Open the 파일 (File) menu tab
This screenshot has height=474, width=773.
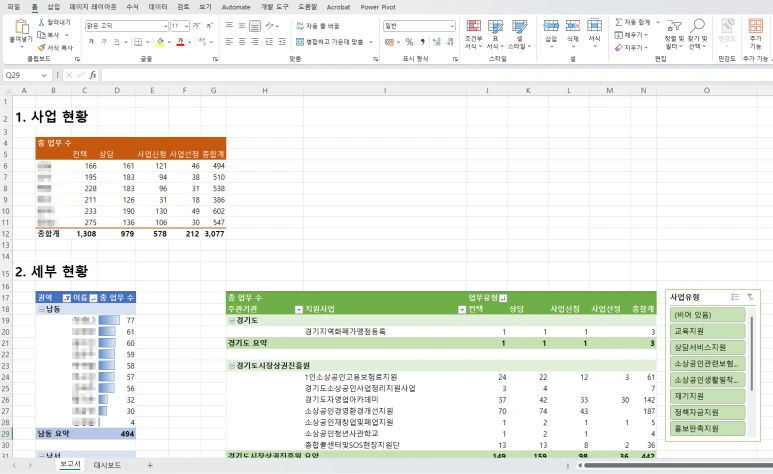click(13, 7)
